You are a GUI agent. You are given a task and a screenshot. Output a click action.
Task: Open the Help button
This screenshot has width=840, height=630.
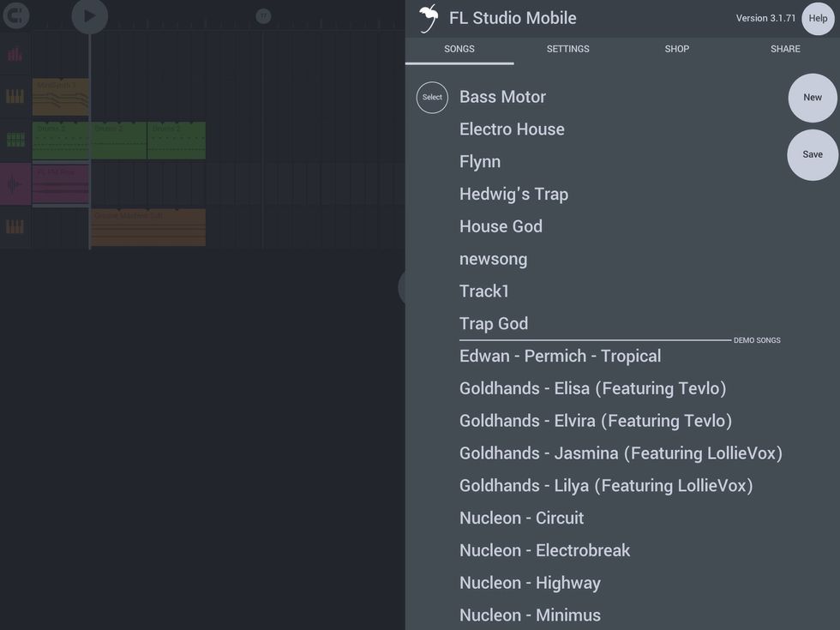pos(818,18)
